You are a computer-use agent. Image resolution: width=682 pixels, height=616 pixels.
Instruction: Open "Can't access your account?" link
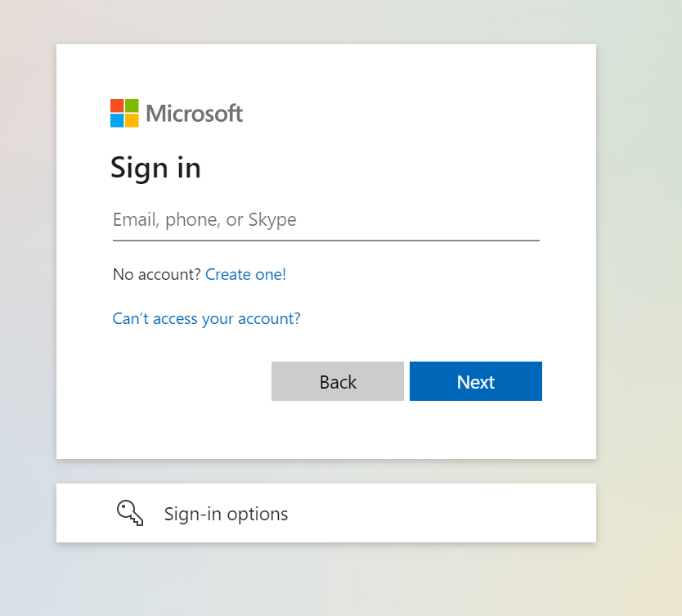pos(206,318)
